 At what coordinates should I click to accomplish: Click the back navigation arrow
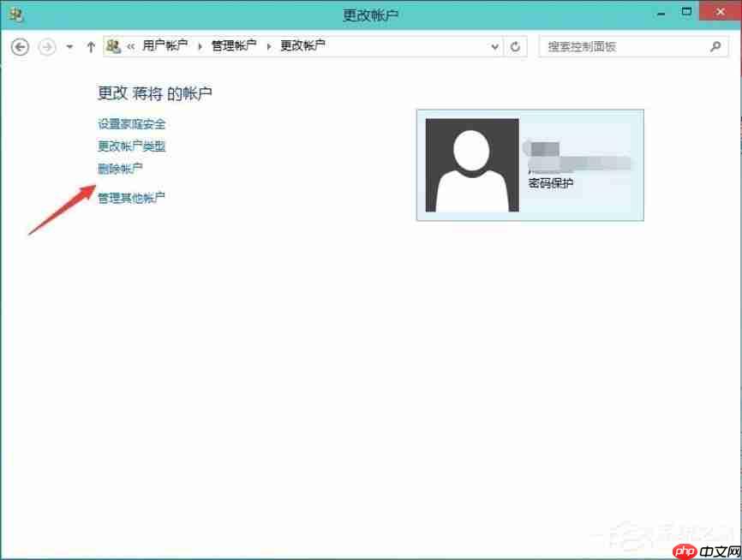[19, 47]
